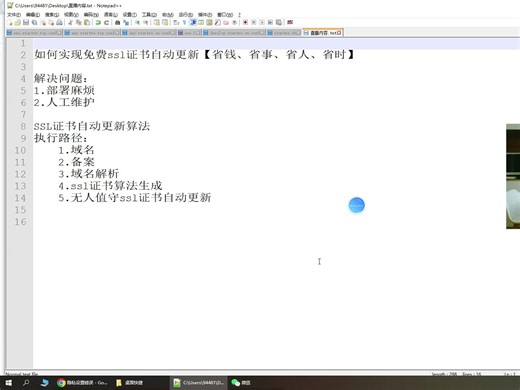Click the Document Map toolbar icon

coord(209,23)
